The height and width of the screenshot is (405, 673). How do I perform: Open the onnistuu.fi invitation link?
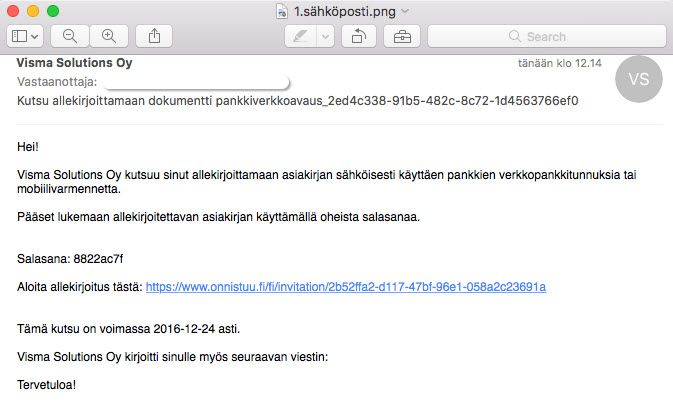coord(346,287)
